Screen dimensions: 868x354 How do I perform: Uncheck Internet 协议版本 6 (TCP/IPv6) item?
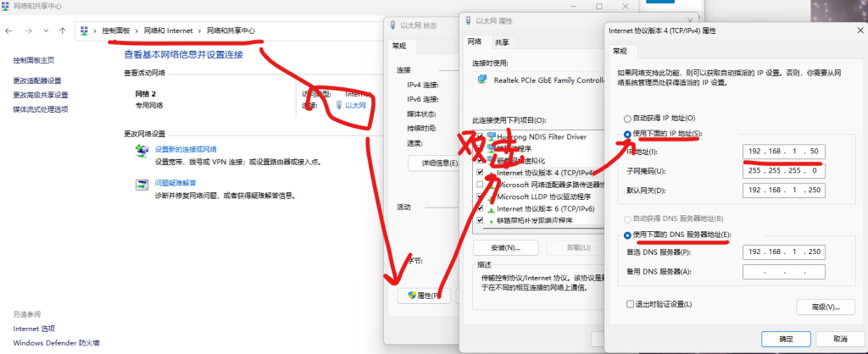(x=480, y=208)
